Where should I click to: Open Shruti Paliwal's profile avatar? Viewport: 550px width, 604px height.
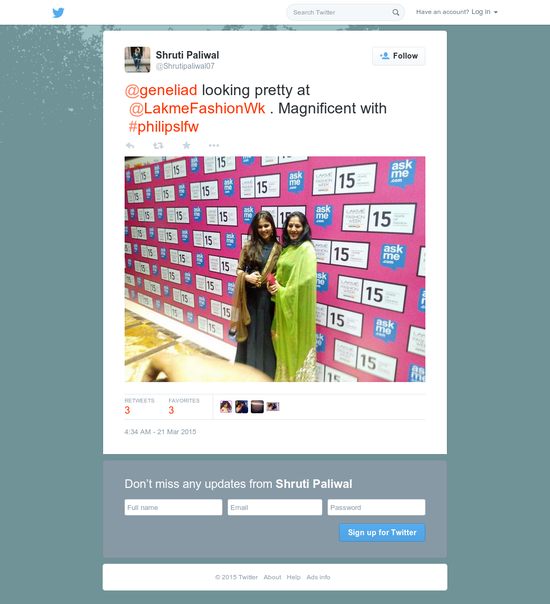(138, 60)
